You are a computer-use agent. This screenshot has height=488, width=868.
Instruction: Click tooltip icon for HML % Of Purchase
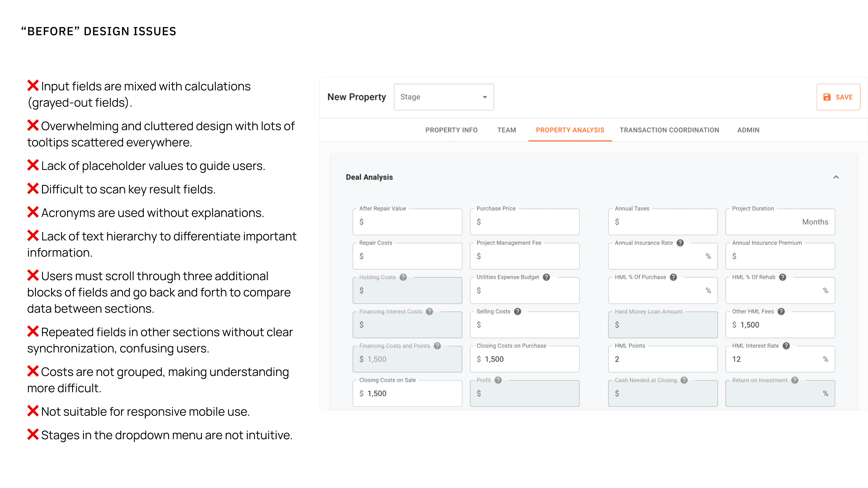673,277
